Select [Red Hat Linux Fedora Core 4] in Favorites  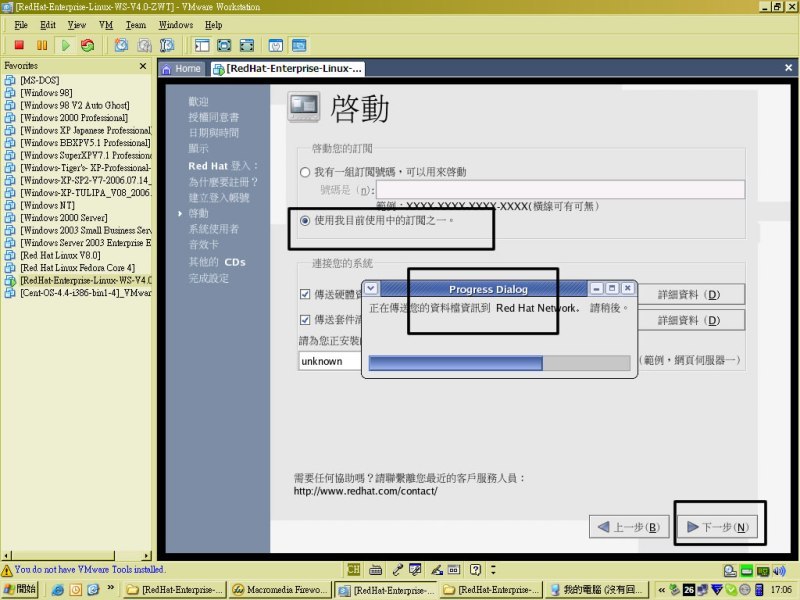[x=78, y=267]
